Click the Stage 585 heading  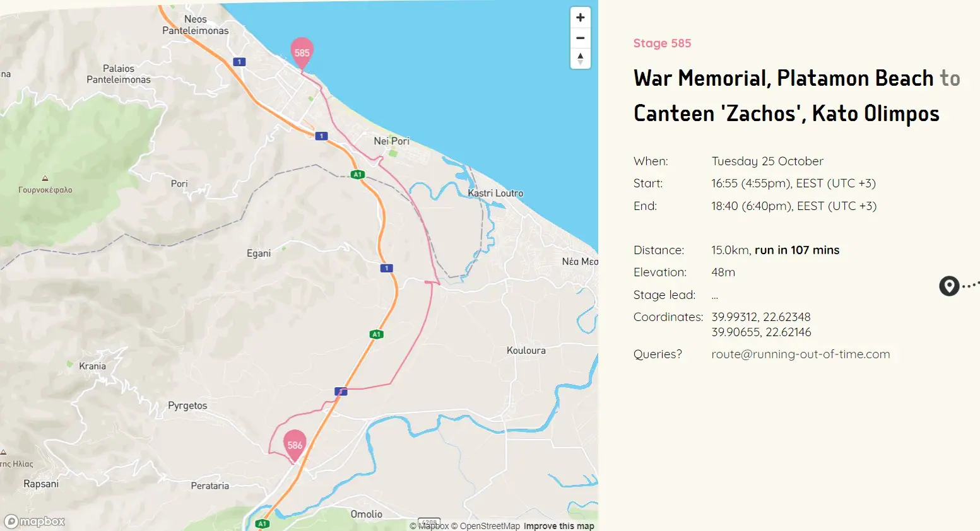(x=662, y=43)
